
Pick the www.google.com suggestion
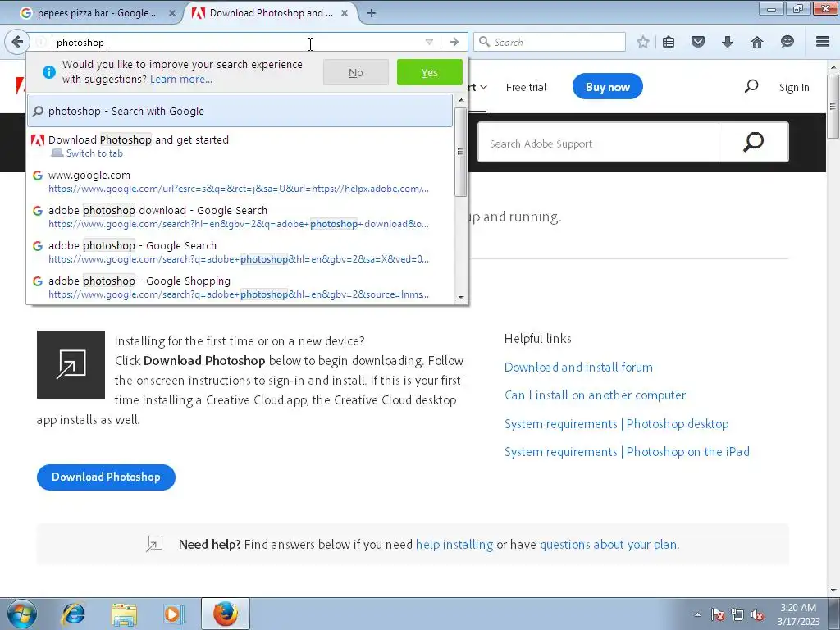240,181
